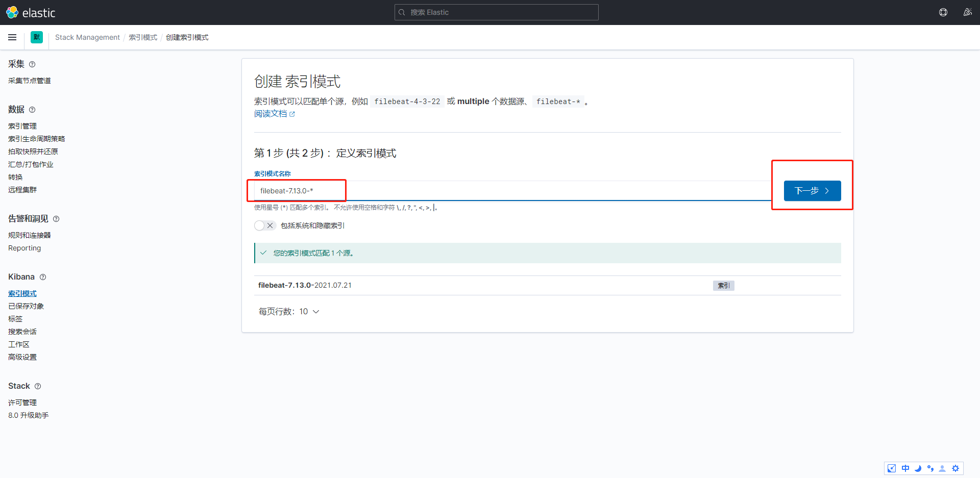The image size is (980, 478).
Task: Open 已保存对象 in sidebar
Action: [26, 306]
